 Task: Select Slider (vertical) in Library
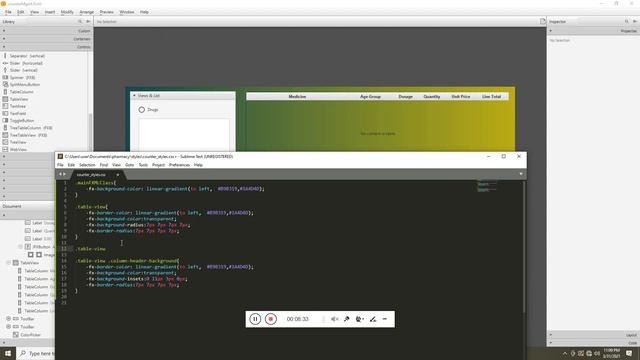[24, 70]
